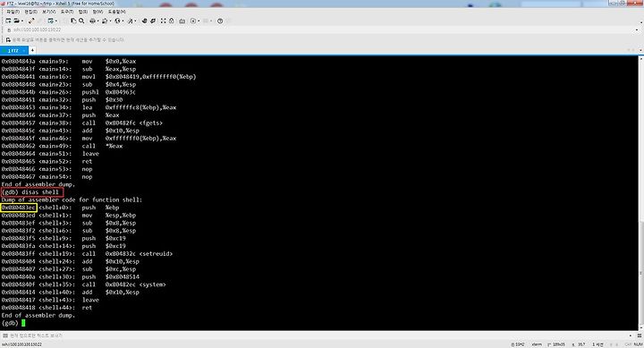This screenshot has height=348, width=644.
Task: Click the '<main+38>' fgets call address 0x08048457
Action: pos(19,123)
